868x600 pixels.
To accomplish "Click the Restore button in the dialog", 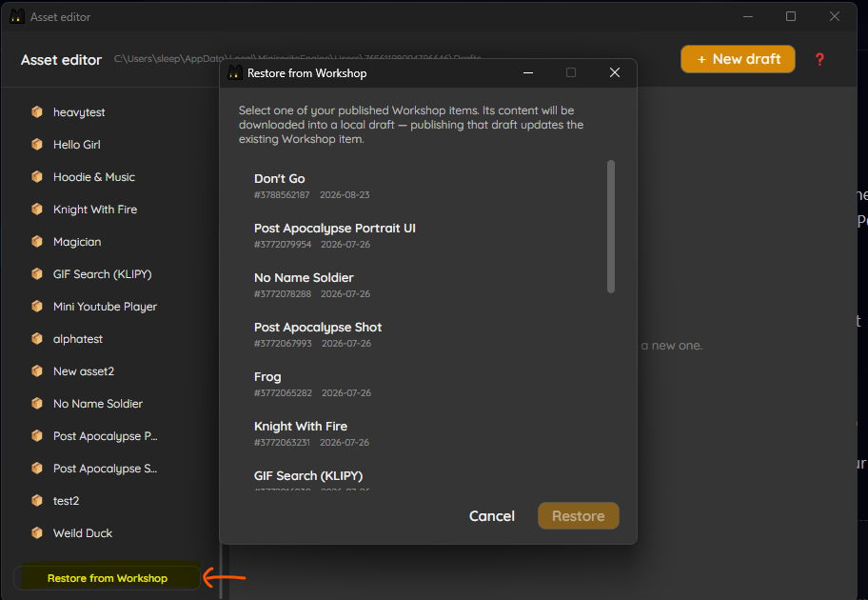I will [579, 516].
